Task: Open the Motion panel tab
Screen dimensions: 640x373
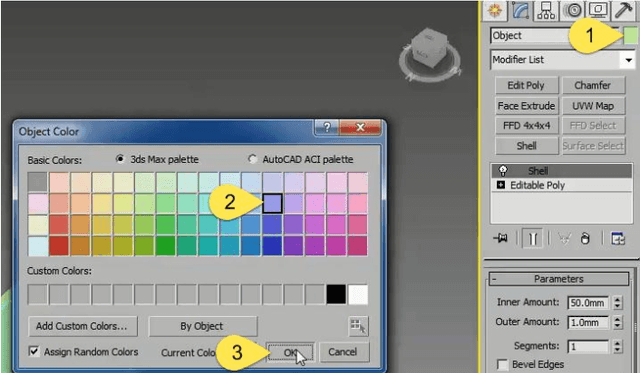Action: pos(573,10)
